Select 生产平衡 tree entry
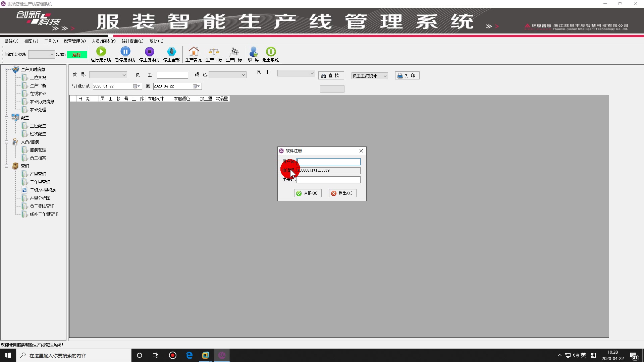This screenshot has height=362, width=644. (x=38, y=85)
